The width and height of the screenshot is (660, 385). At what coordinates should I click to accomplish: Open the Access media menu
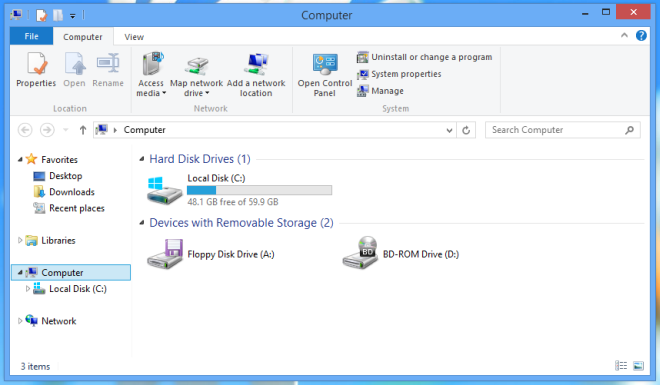(x=151, y=74)
